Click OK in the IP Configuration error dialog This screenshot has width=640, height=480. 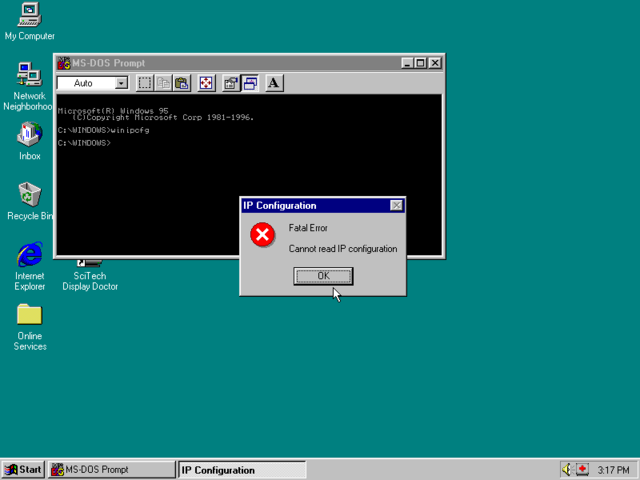pyautogui.click(x=323, y=276)
